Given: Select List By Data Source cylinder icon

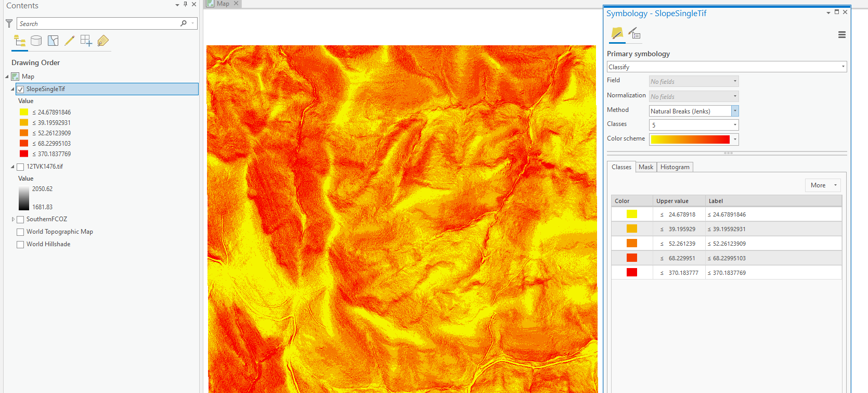Looking at the screenshot, I should pyautogui.click(x=36, y=41).
